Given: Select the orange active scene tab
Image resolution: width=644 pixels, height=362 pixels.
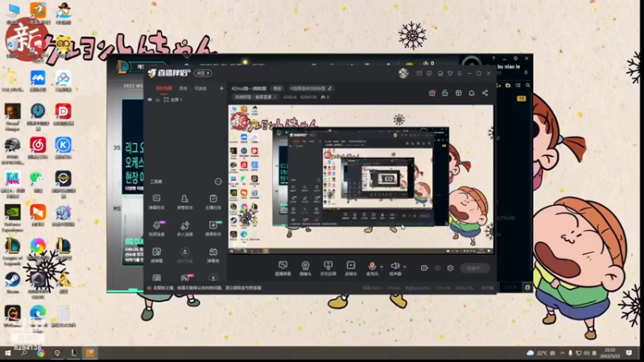Looking at the screenshot, I should coord(164,88).
